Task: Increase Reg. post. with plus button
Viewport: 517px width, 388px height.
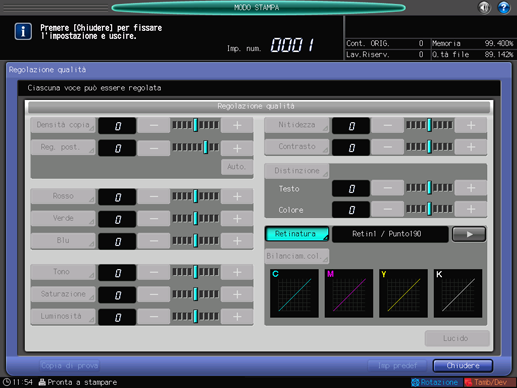Action: (237, 148)
